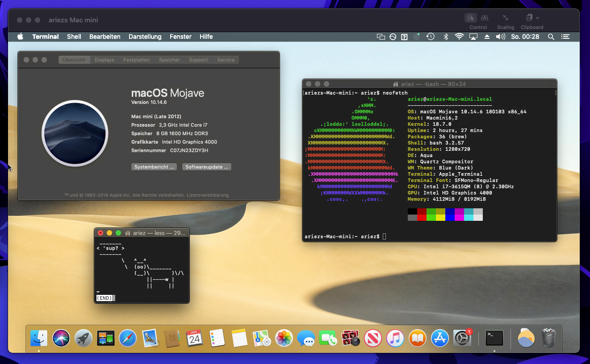Click the screen sharing menu bar icon
Viewport: 590px width, 364px height.
[381, 37]
